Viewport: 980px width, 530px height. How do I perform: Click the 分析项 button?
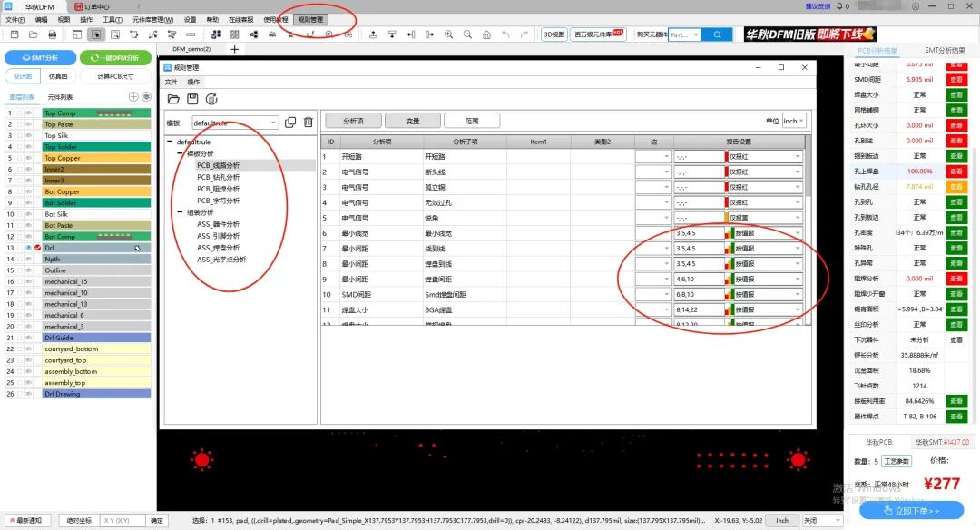pyautogui.click(x=353, y=121)
